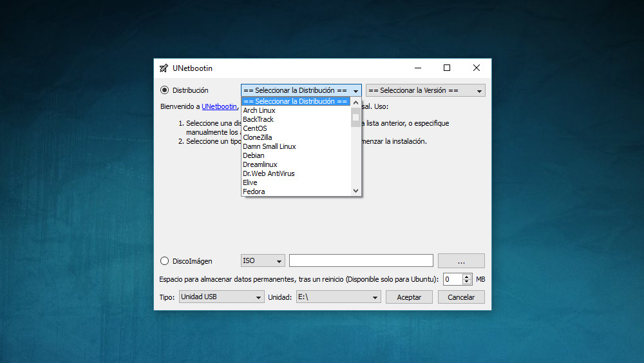This screenshot has height=363, width=644.
Task: Open the Seleccionar la Versión dropdown
Action: click(426, 90)
